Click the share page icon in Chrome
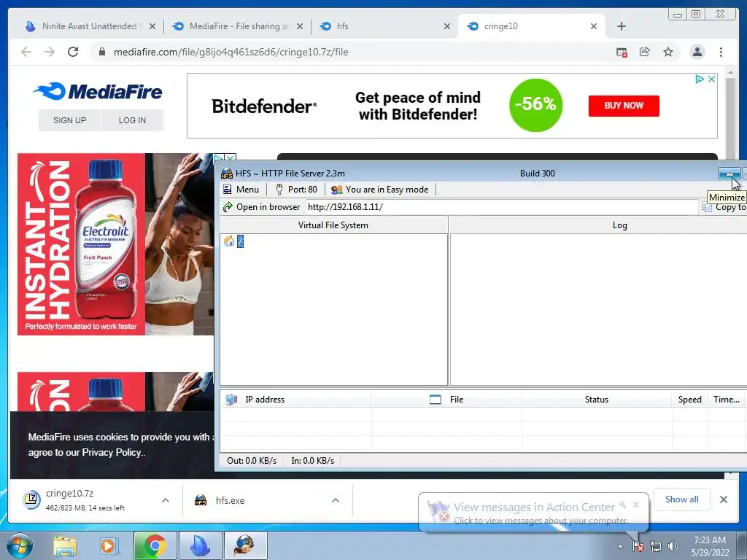Screen dimensions: 747x560 point(645,52)
